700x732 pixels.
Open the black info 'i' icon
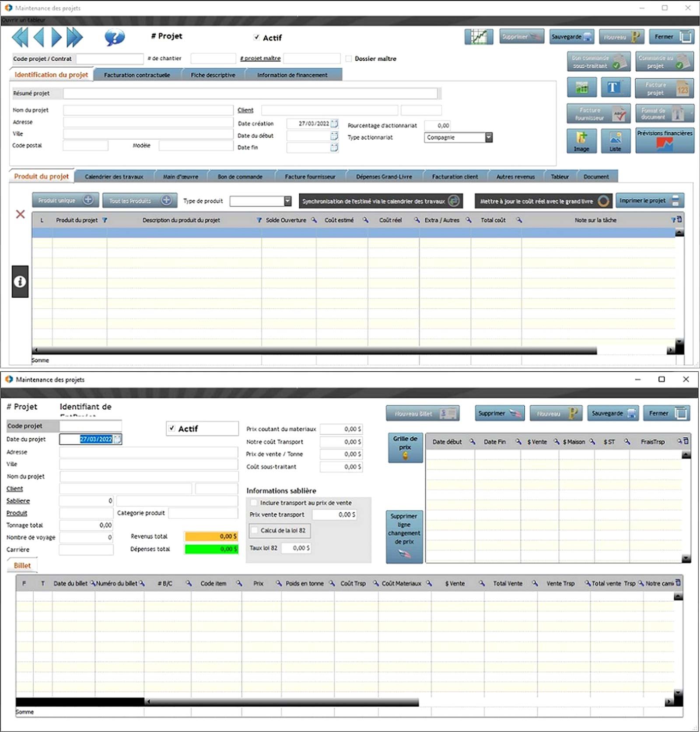pyautogui.click(x=20, y=282)
